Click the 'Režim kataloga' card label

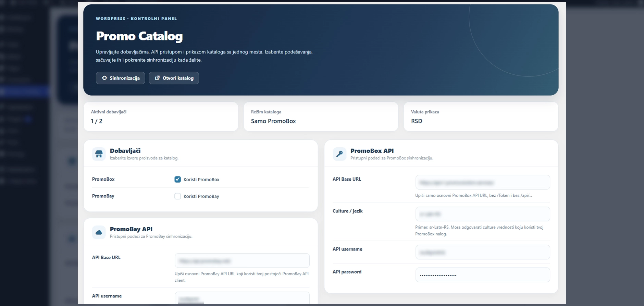click(x=266, y=112)
